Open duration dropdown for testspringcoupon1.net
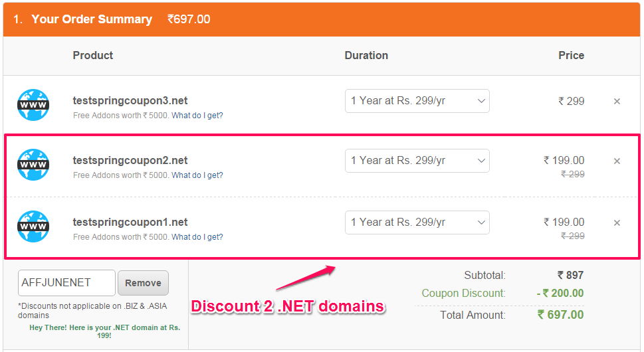 tap(417, 222)
